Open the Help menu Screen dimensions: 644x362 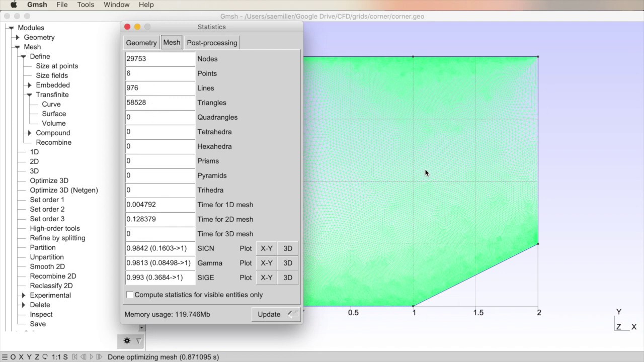click(146, 5)
